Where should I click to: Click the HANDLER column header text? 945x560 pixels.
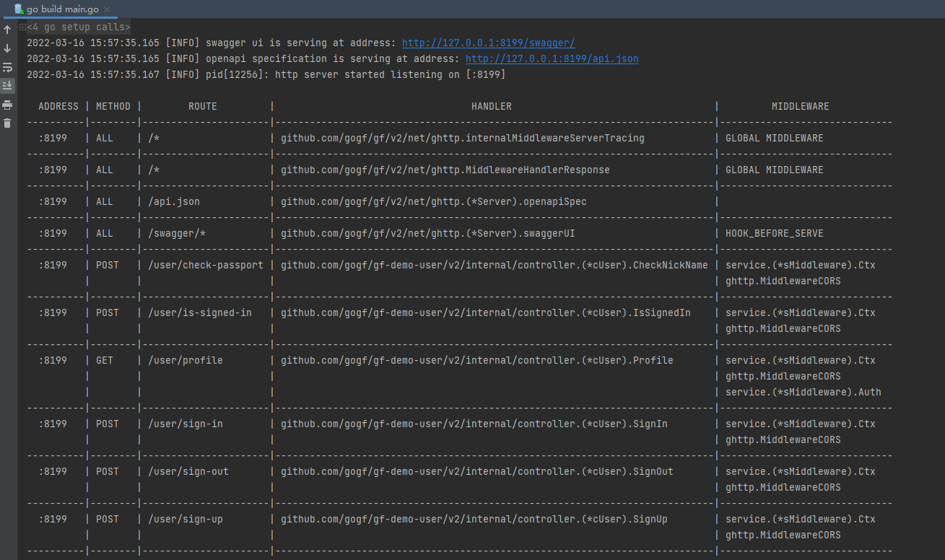tap(491, 106)
